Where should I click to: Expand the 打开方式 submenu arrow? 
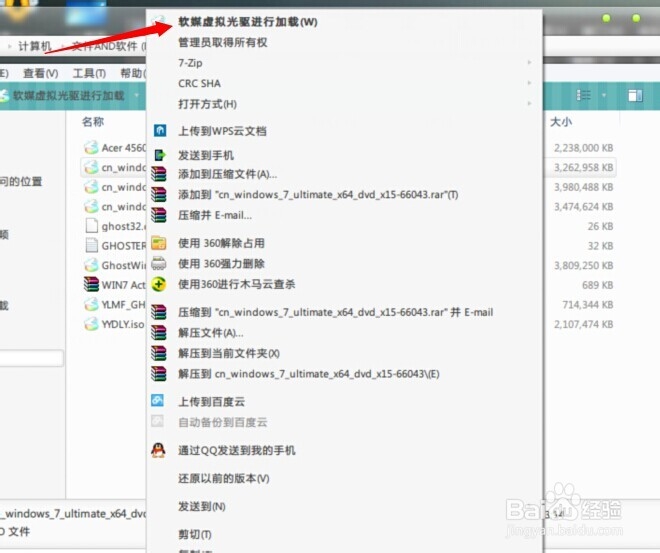[x=529, y=103]
